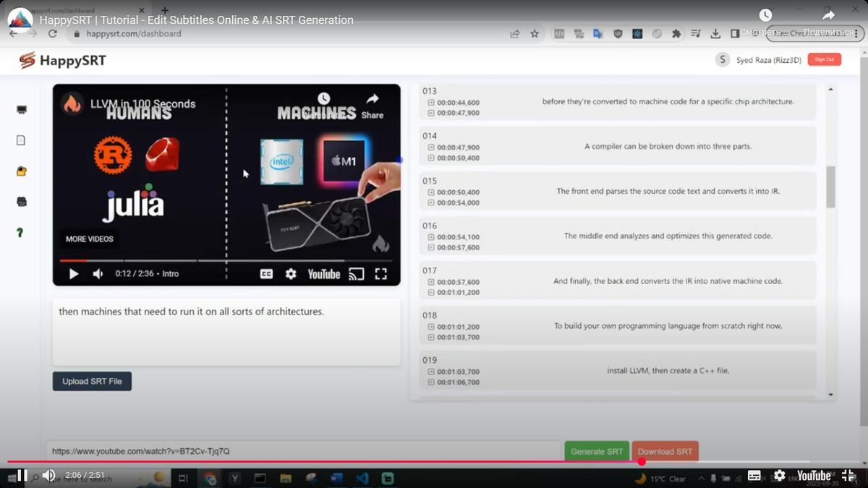Viewport: 868px width, 488px height.
Task: Open the monitor icon in HappySRT sidebar
Action: (22, 110)
